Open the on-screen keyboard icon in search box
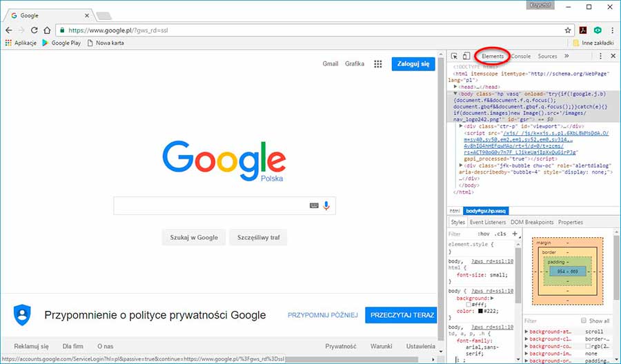Image resolution: width=621 pixels, height=364 pixels. (314, 205)
